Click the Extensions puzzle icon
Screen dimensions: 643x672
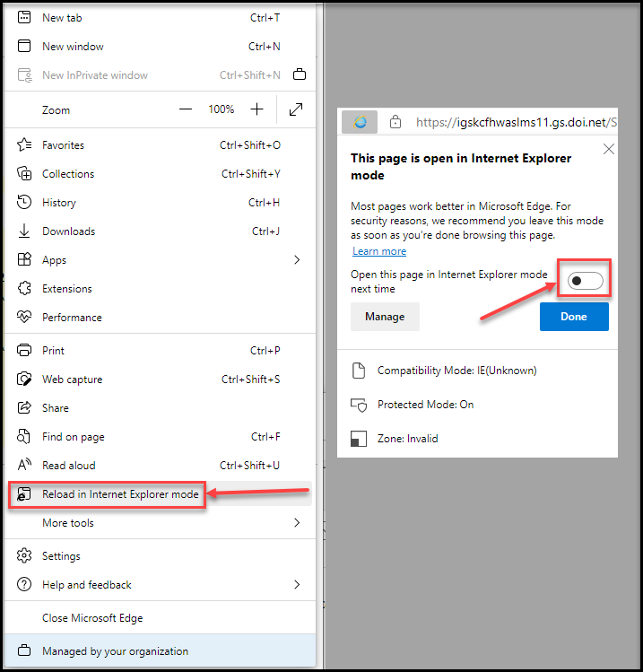click(x=24, y=288)
